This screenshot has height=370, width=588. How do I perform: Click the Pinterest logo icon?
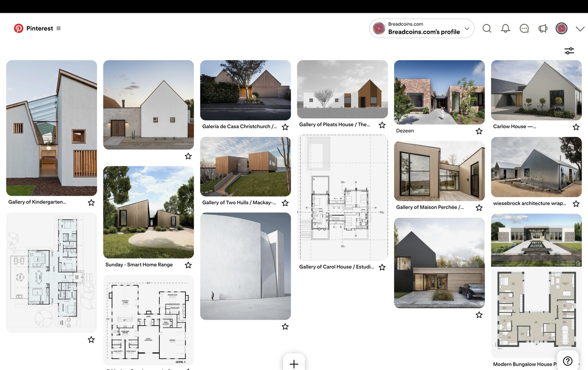point(19,28)
